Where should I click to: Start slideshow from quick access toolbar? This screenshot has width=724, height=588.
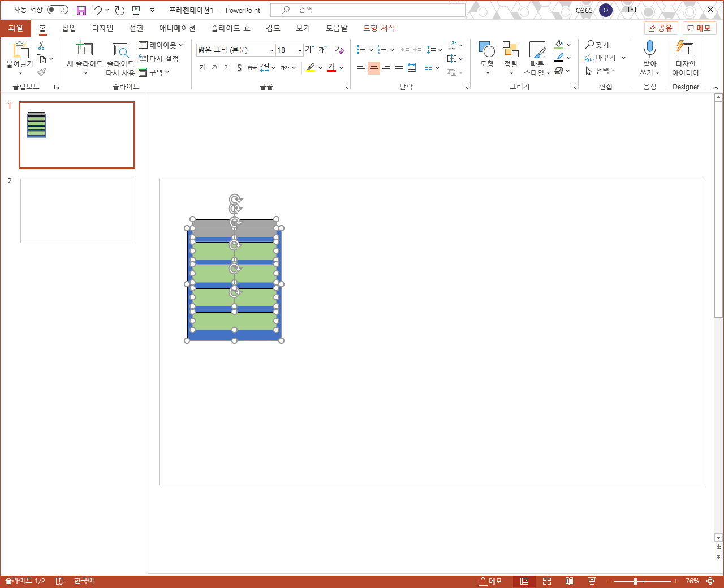pos(136,10)
